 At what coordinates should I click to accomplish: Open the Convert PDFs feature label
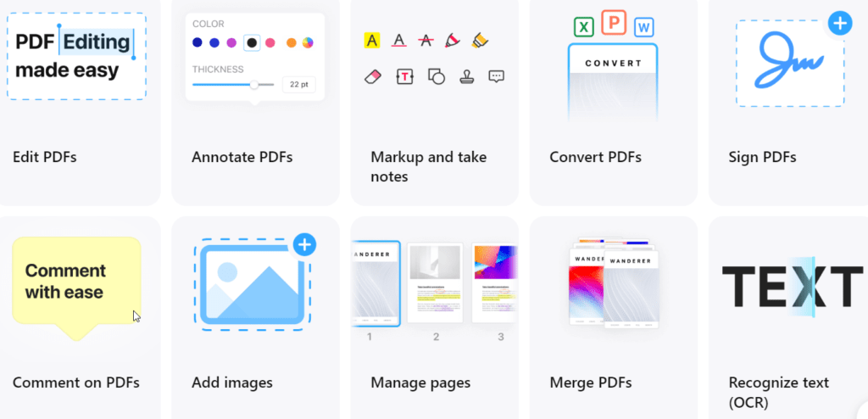(596, 158)
